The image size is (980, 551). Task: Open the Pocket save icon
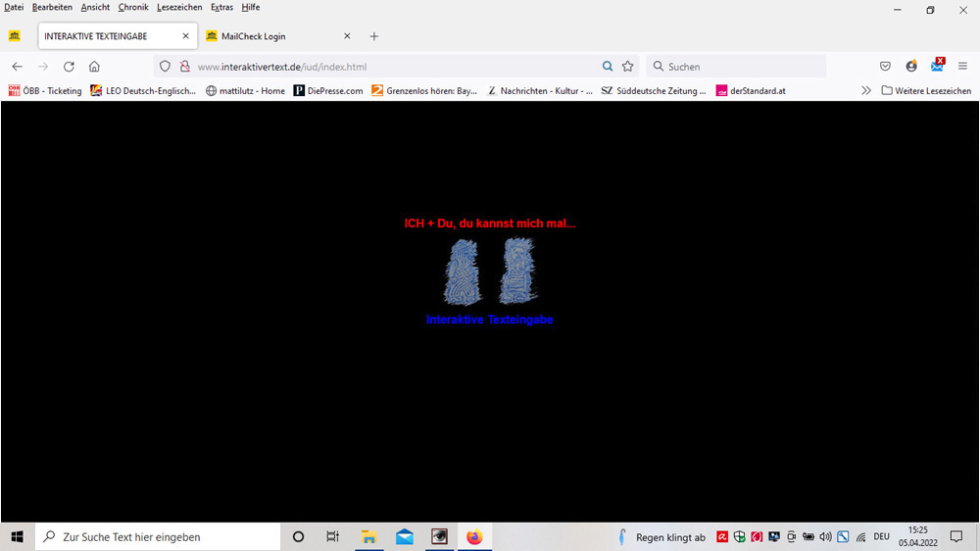885,67
